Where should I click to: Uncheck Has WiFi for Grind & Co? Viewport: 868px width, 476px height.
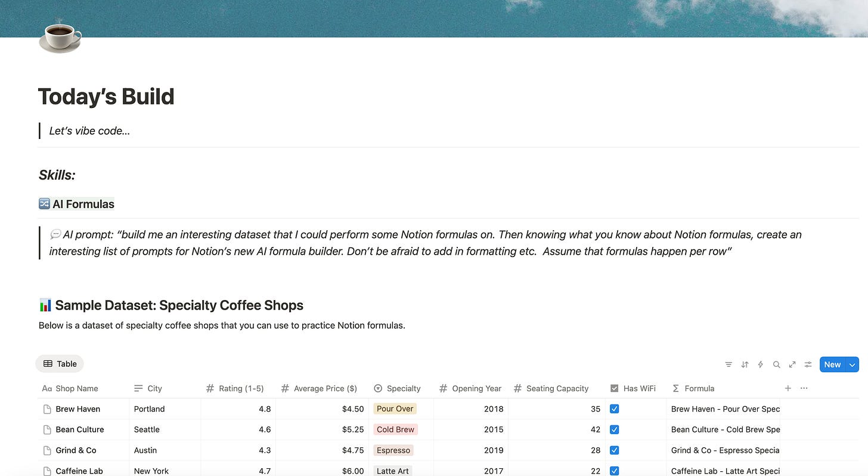(x=615, y=450)
